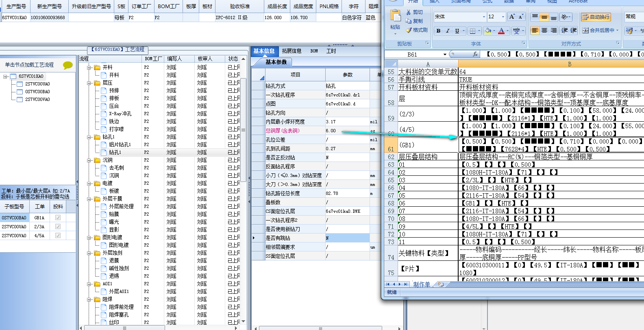Collapse the 钻孔1 process folder
644x330 pixels.
(x=89, y=137)
